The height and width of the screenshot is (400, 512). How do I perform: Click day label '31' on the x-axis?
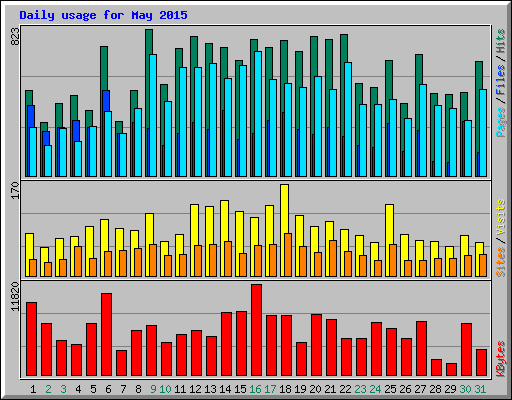click(480, 389)
